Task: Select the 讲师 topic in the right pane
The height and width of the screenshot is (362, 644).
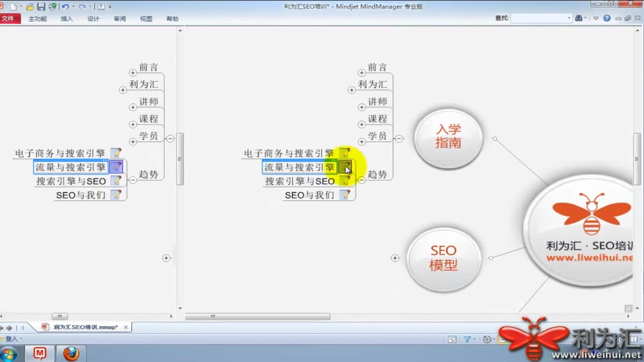Action: [377, 102]
